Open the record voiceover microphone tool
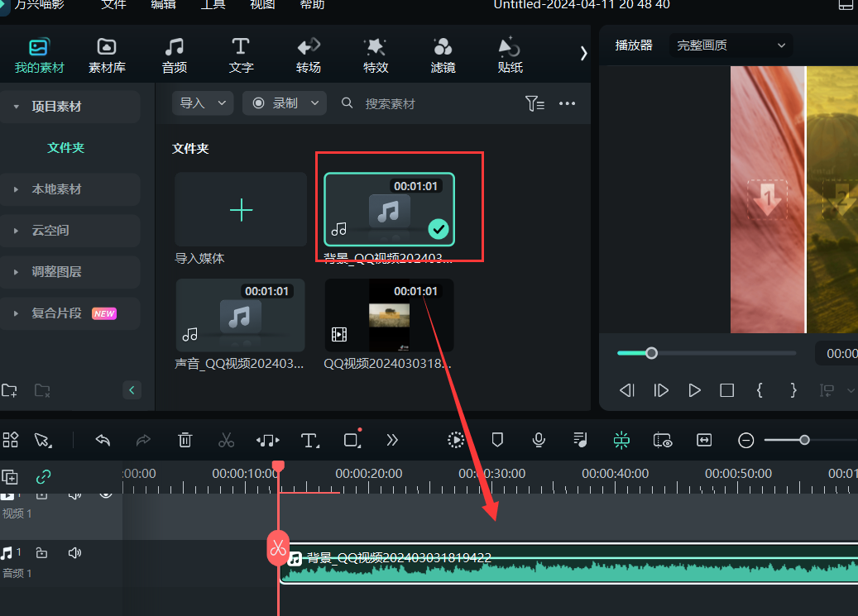Image resolution: width=858 pixels, height=616 pixels. [x=539, y=440]
